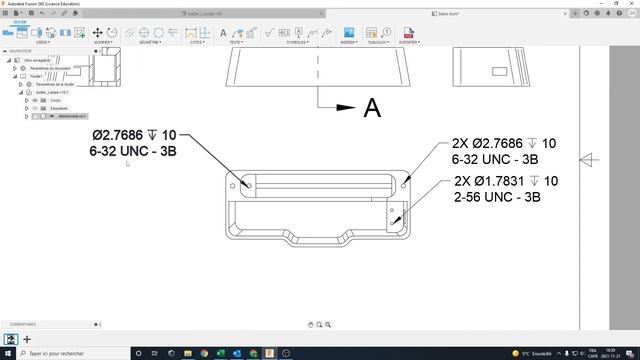640x360 pixels.
Task: Open the TABLEAUX dropdown menu
Action: [x=378, y=42]
